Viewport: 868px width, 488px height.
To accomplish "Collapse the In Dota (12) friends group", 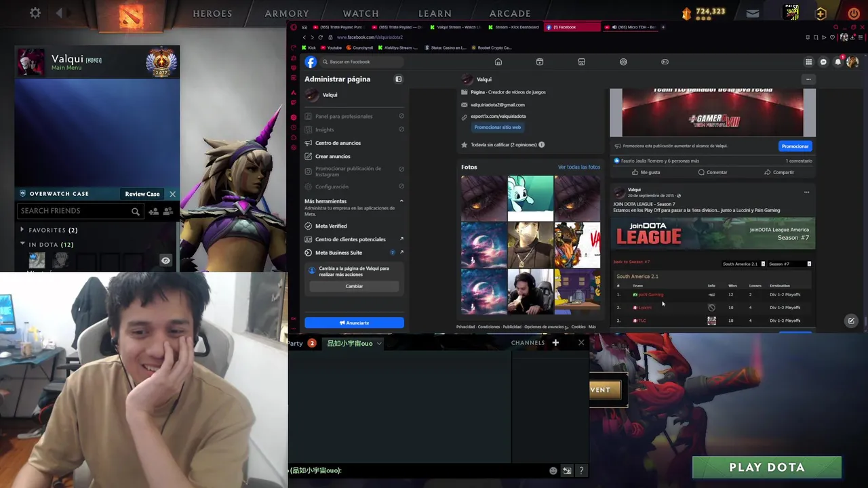I will tap(22, 244).
